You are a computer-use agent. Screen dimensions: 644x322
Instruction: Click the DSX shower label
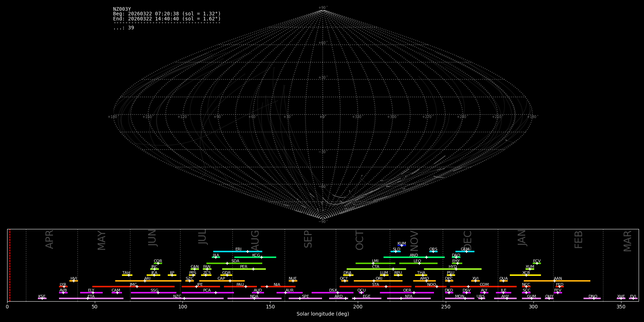(x=333, y=291)
